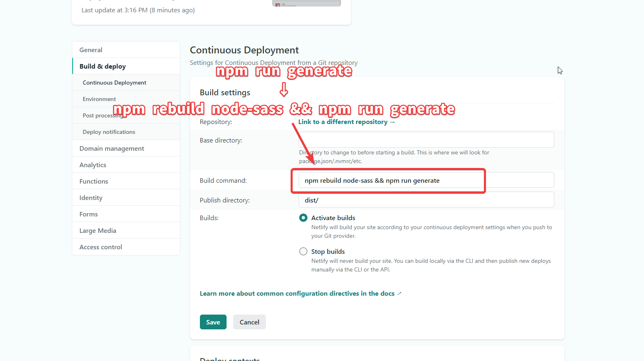Image resolution: width=644 pixels, height=361 pixels.
Task: Click into the Publish directory field
Action: (x=426, y=200)
